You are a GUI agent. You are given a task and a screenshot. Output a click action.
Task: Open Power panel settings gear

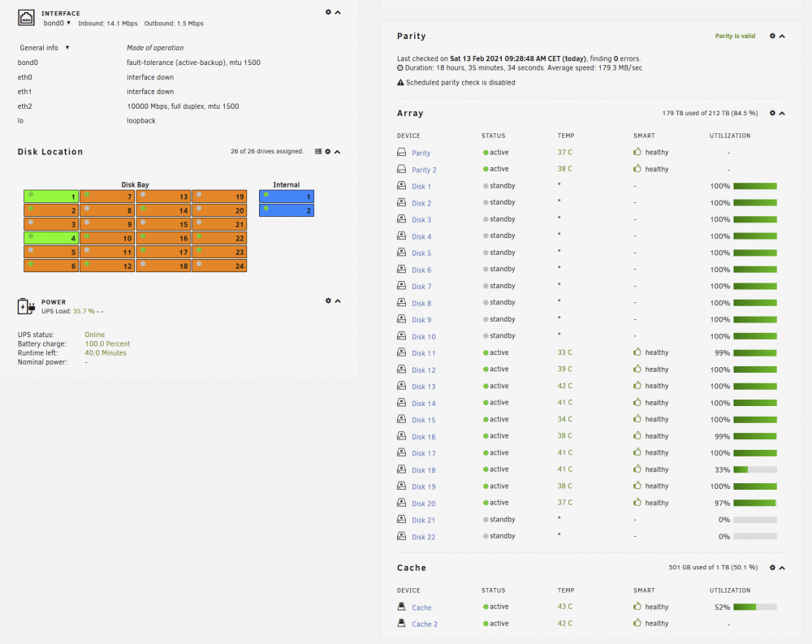(328, 300)
